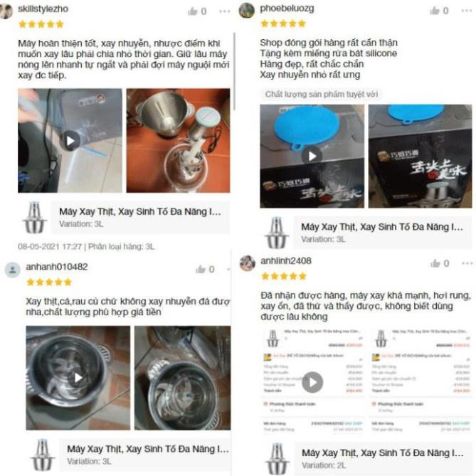The width and height of the screenshot is (476, 476).
Task: Open anhanh010482's default avatar
Action: pos(13,270)
